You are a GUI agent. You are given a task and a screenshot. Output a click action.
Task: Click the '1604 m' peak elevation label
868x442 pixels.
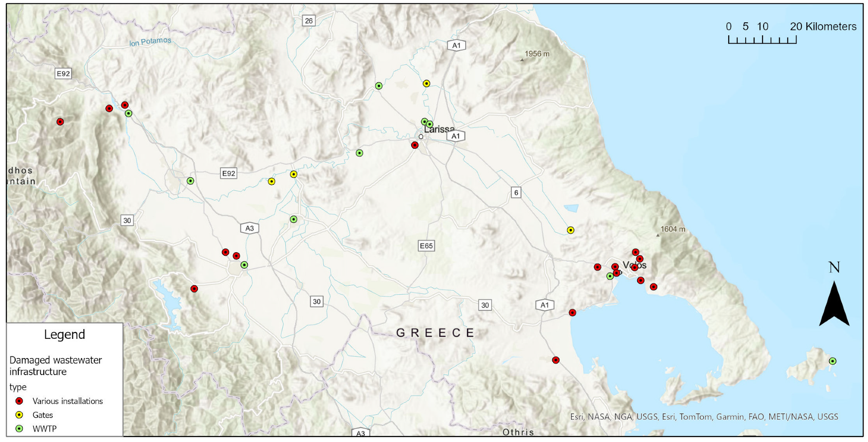click(x=673, y=229)
